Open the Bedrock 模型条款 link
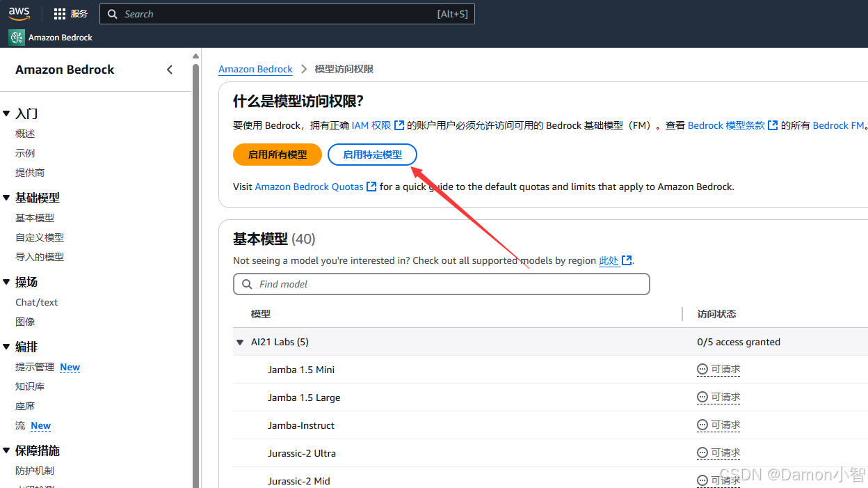The image size is (868, 488). coord(732,125)
